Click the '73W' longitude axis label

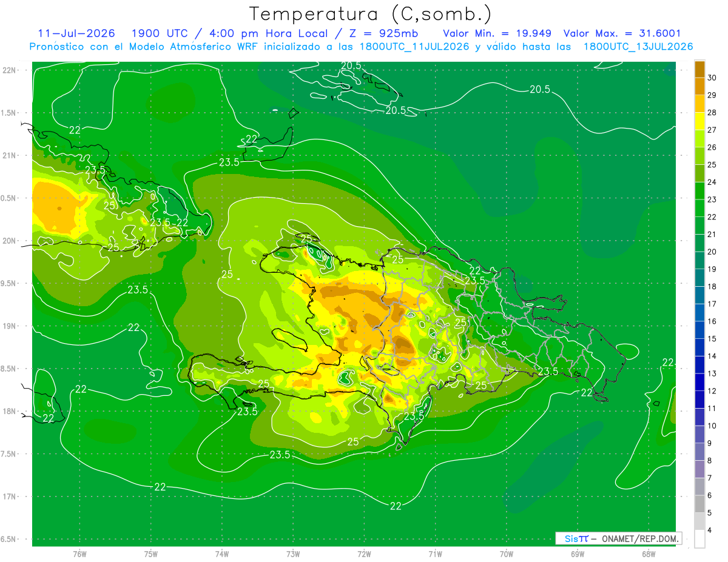click(293, 554)
